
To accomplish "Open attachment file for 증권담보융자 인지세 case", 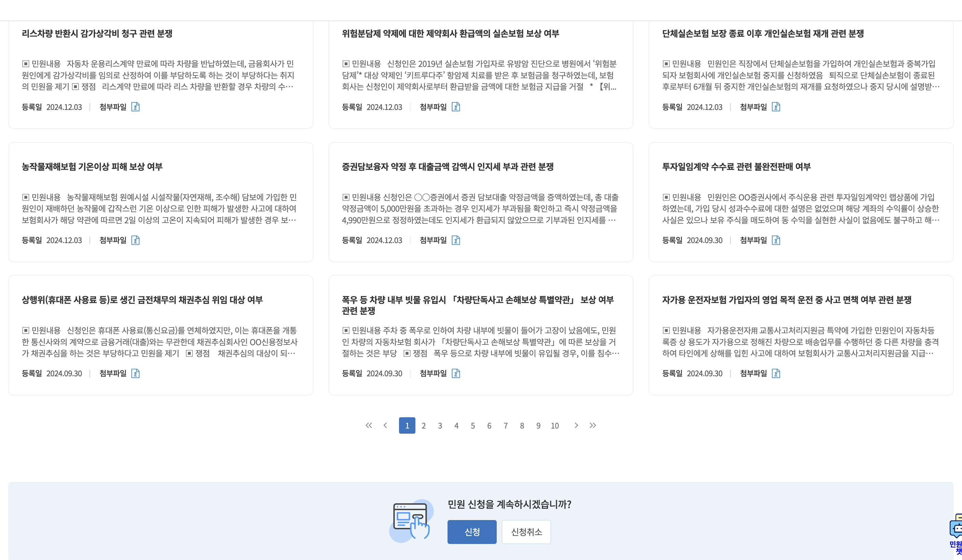I will (x=455, y=240).
